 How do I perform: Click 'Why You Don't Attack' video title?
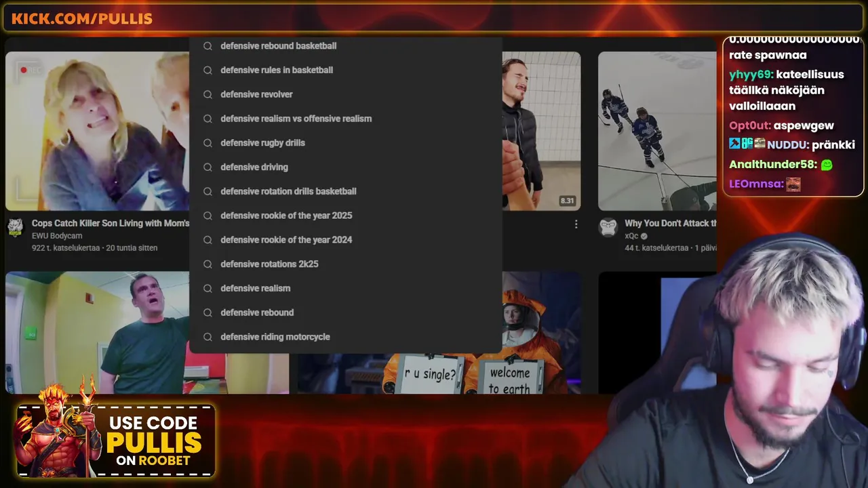[x=671, y=223]
